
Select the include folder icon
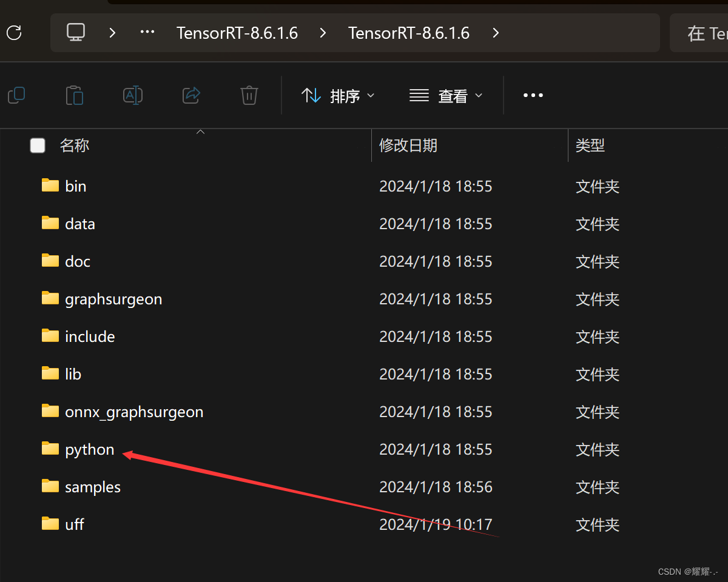[50, 336]
